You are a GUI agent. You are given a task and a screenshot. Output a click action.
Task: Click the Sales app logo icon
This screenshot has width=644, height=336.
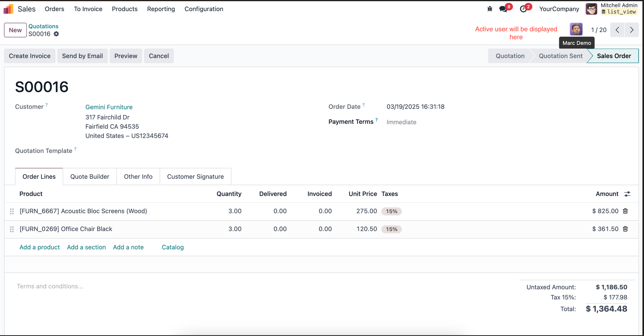[9, 9]
